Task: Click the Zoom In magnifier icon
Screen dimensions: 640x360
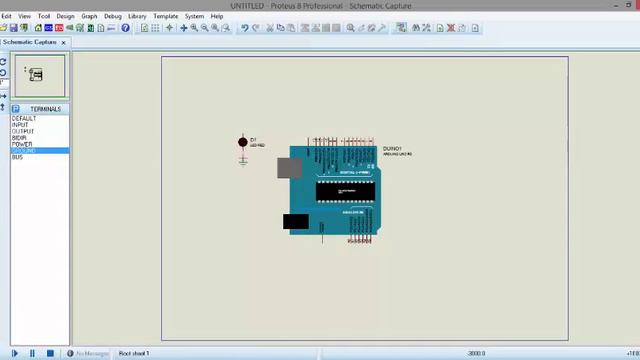Action: pos(194,28)
